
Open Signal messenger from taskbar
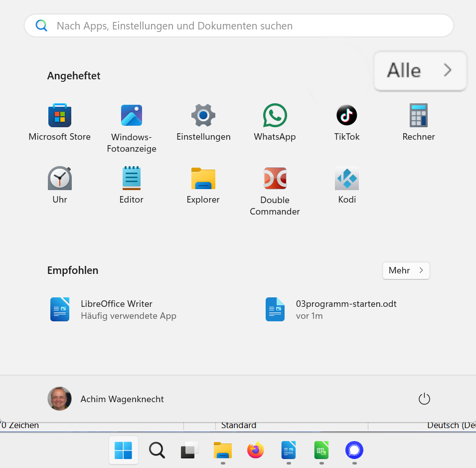[x=354, y=450]
